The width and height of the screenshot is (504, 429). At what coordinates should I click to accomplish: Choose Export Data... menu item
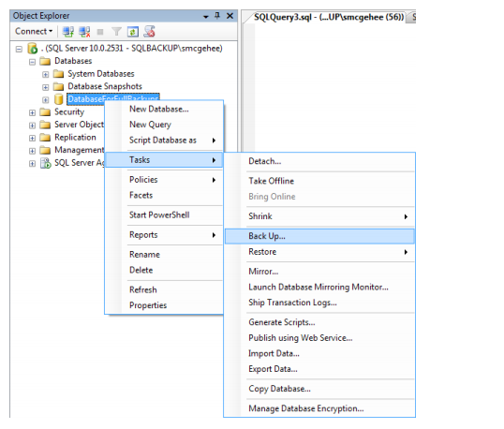click(x=319, y=369)
